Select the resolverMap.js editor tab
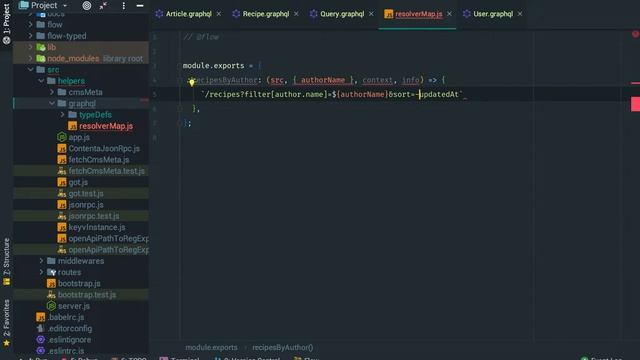 pyautogui.click(x=418, y=14)
